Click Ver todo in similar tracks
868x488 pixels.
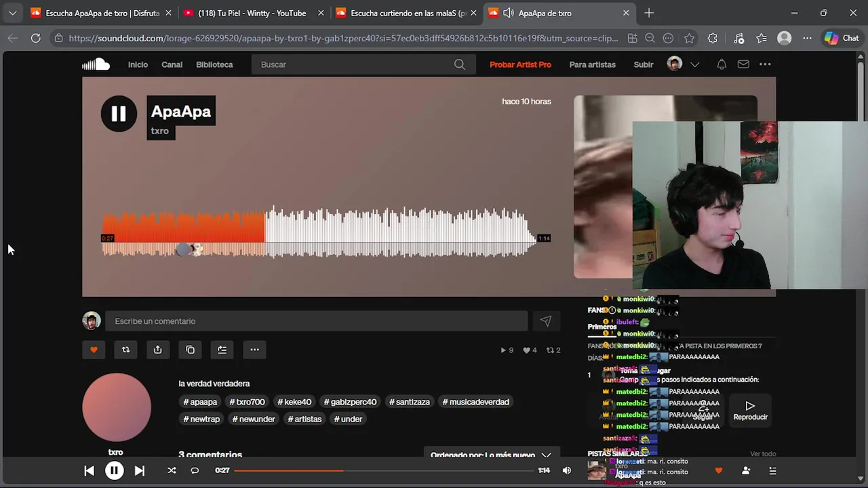point(763,454)
